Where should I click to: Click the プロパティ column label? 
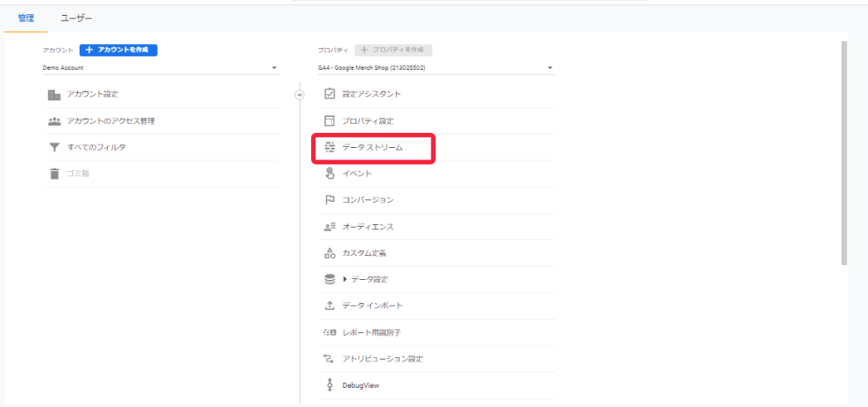333,51
